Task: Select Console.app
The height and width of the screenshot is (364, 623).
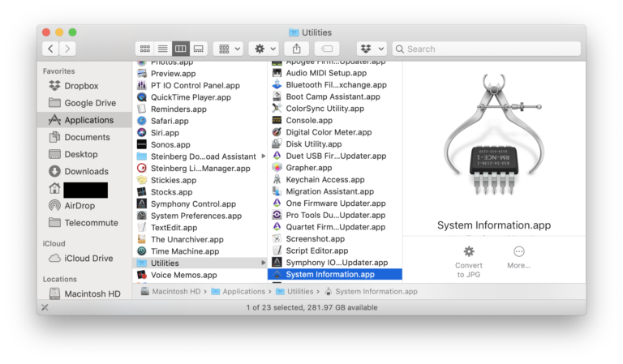Action: tap(335, 120)
